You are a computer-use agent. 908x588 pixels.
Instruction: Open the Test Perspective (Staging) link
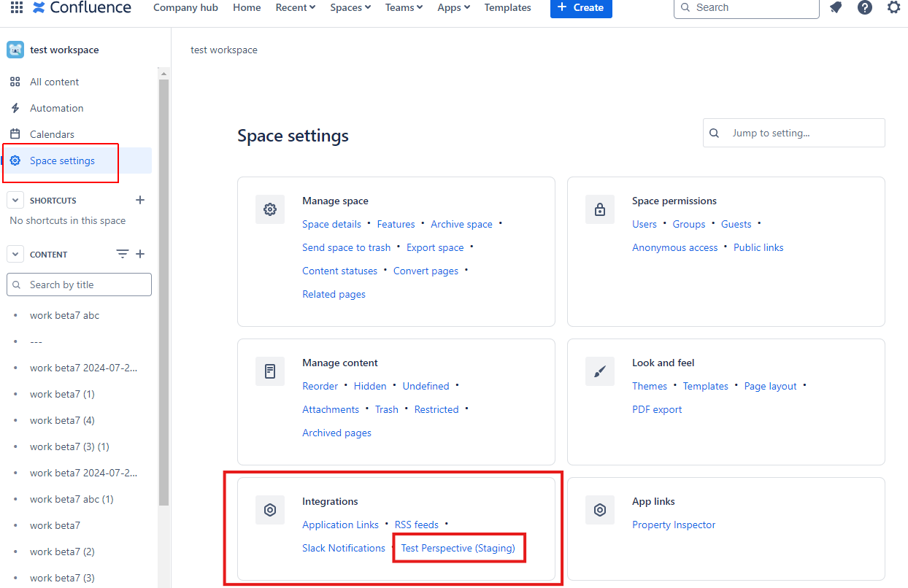coord(458,548)
